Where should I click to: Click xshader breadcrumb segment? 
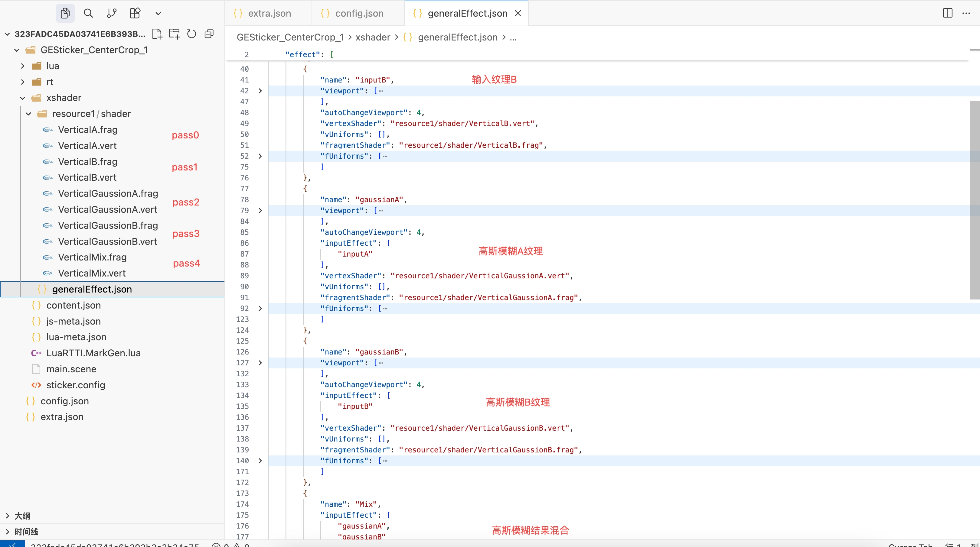click(x=373, y=37)
